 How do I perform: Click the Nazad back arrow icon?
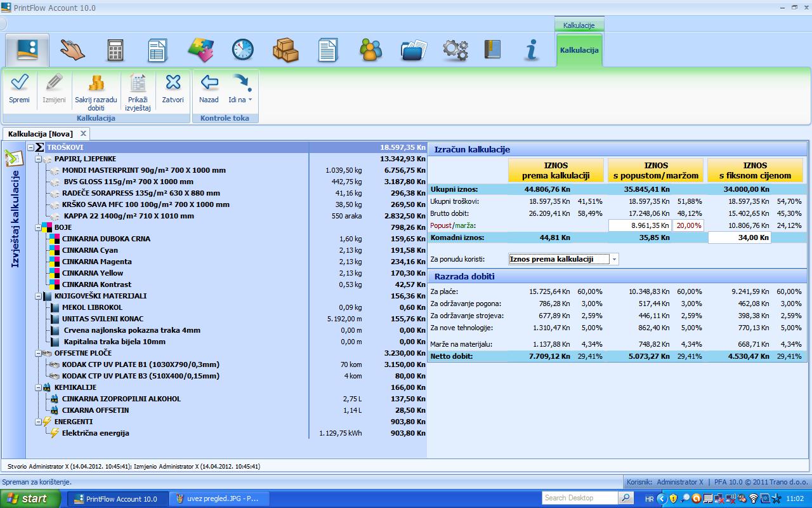coord(209,83)
